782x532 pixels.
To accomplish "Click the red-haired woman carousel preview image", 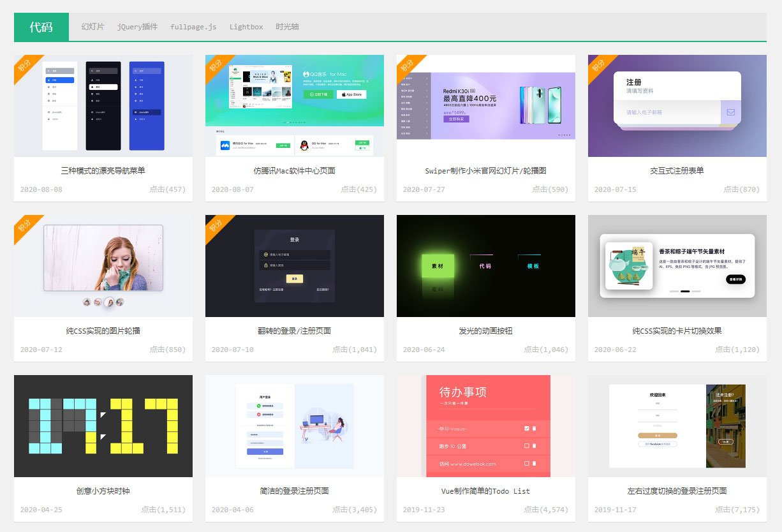I will pos(103,266).
